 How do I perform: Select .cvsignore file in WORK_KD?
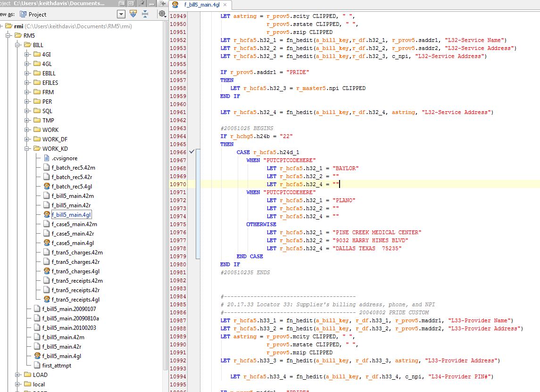(65, 158)
